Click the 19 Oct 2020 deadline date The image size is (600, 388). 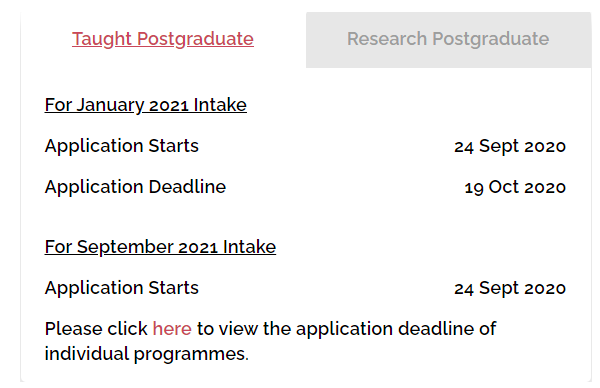click(515, 187)
